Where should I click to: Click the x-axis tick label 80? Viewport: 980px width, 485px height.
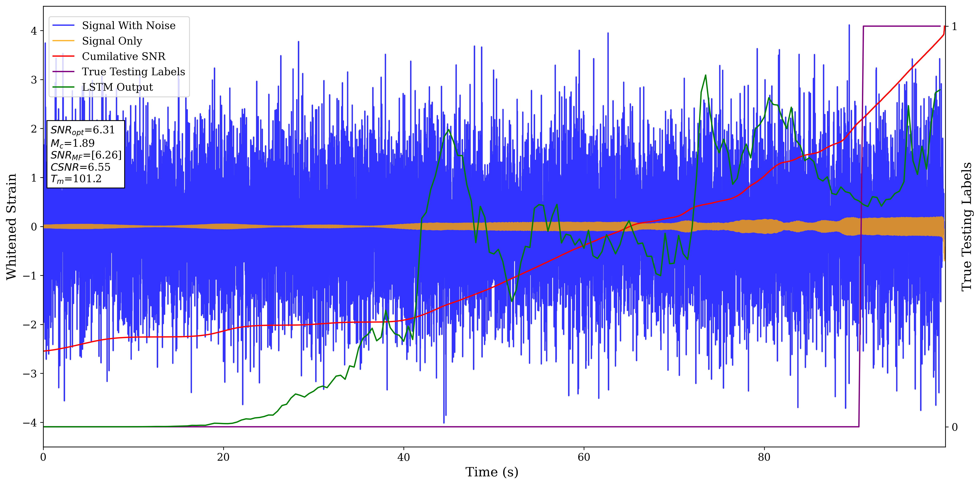pyautogui.click(x=764, y=457)
